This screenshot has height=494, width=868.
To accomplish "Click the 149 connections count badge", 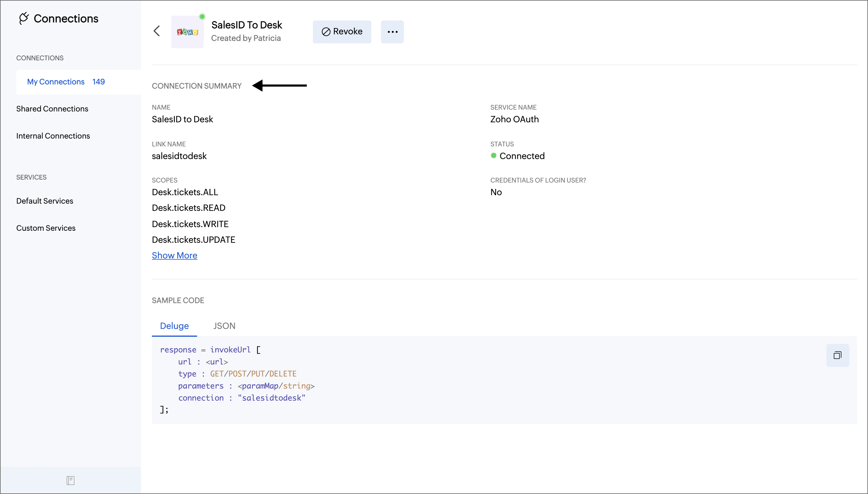I will 99,82.
